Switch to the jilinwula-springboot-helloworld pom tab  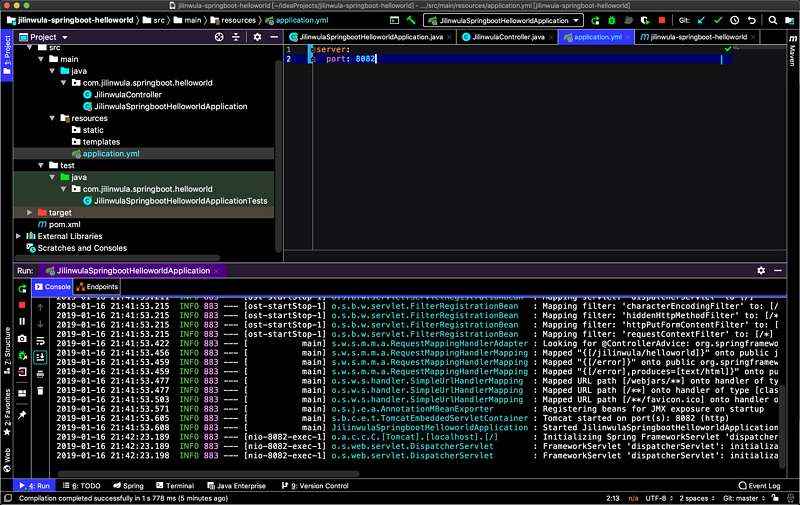pyautogui.click(x=697, y=37)
